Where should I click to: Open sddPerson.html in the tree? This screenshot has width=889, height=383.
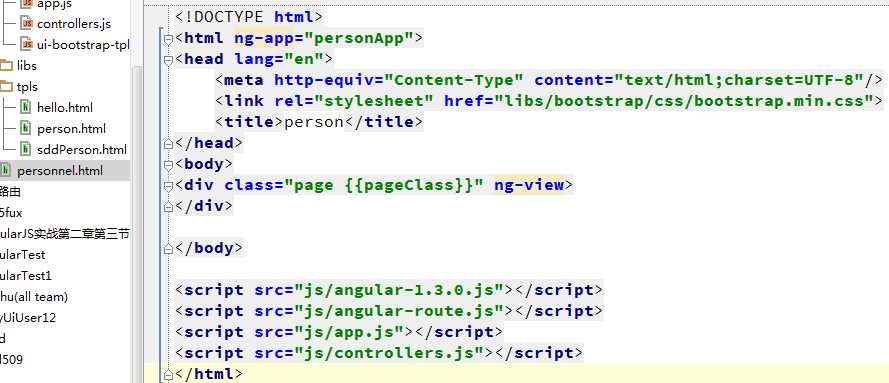point(82,150)
